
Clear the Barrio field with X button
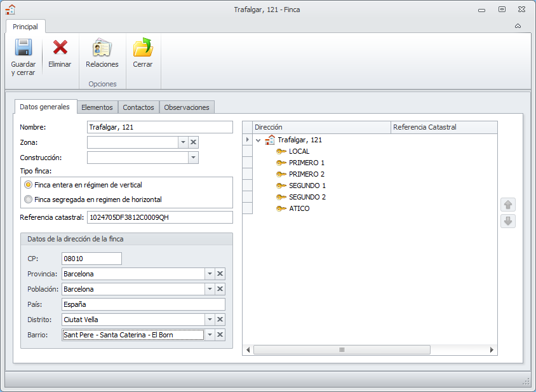pos(220,335)
